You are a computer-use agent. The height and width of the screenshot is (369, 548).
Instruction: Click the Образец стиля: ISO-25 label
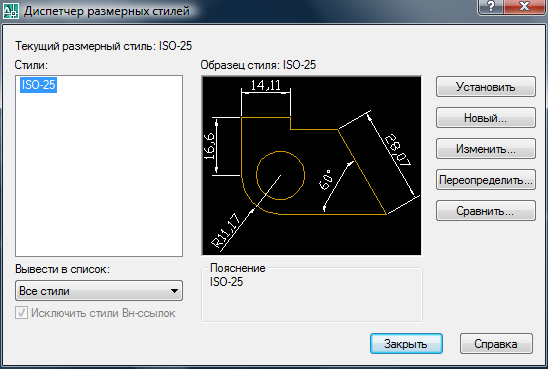click(x=258, y=65)
